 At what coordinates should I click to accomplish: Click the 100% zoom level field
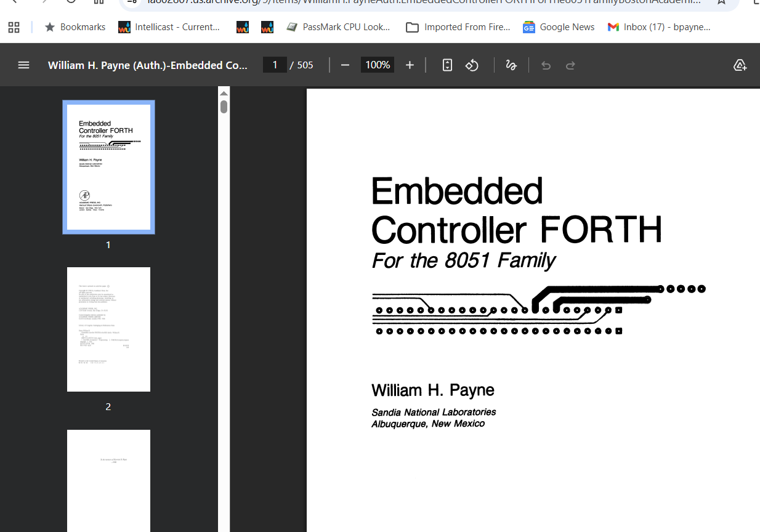378,65
